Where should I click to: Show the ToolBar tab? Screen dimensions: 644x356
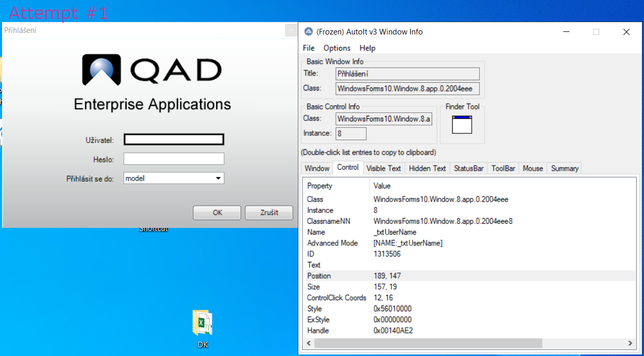click(x=503, y=168)
